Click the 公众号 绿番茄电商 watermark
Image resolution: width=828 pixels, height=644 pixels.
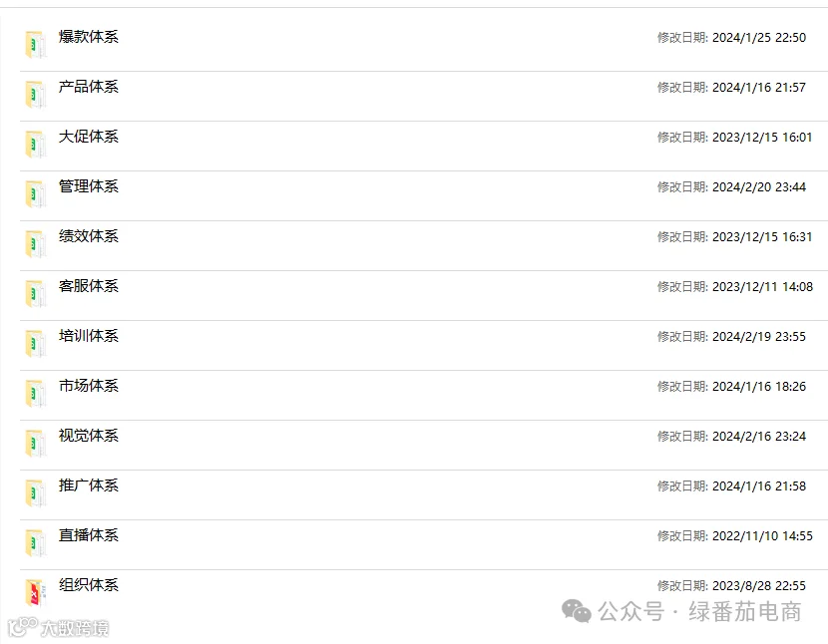click(681, 612)
